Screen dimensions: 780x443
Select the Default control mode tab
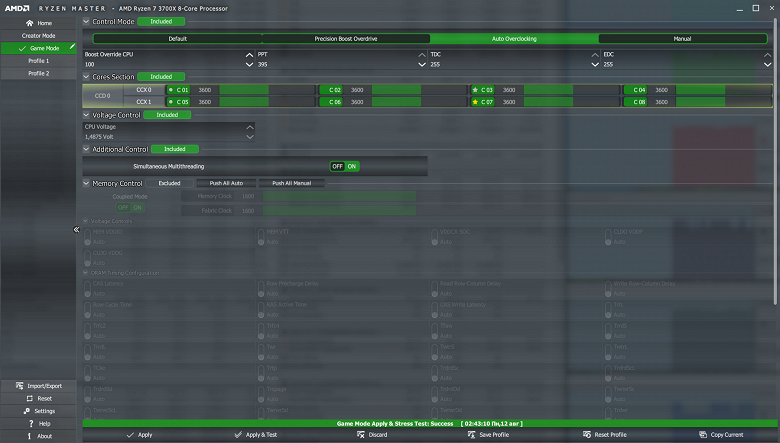pyautogui.click(x=178, y=39)
